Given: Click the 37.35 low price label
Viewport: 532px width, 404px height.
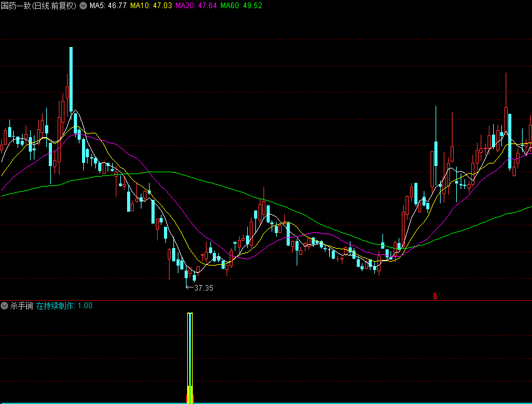Looking at the screenshot, I should tap(203, 288).
